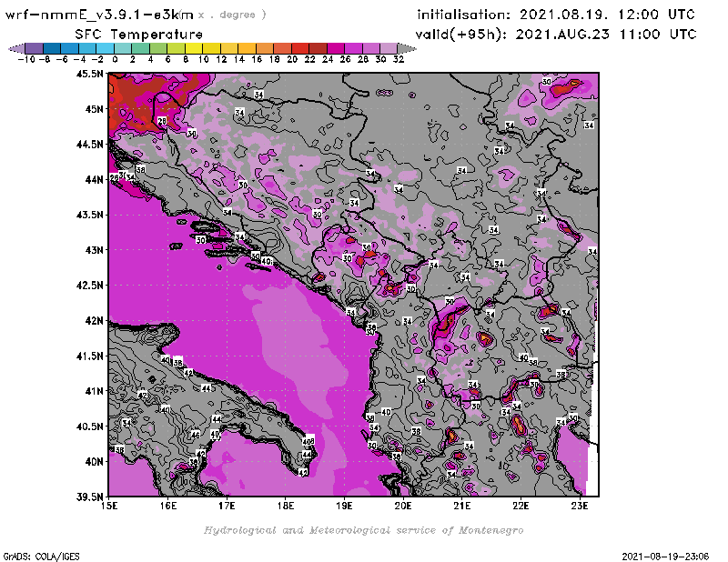Viewport: 728px width, 562px height.
Task: Click the longitude label '18E'
Action: tap(286, 506)
